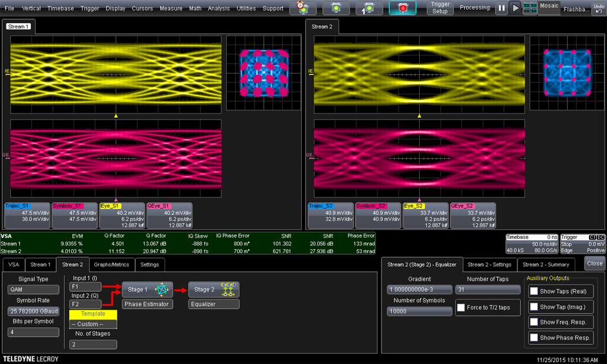Screen dimensions: 607x364
Task: Enable the Show Taps (Real) checkbox
Action: (534, 291)
